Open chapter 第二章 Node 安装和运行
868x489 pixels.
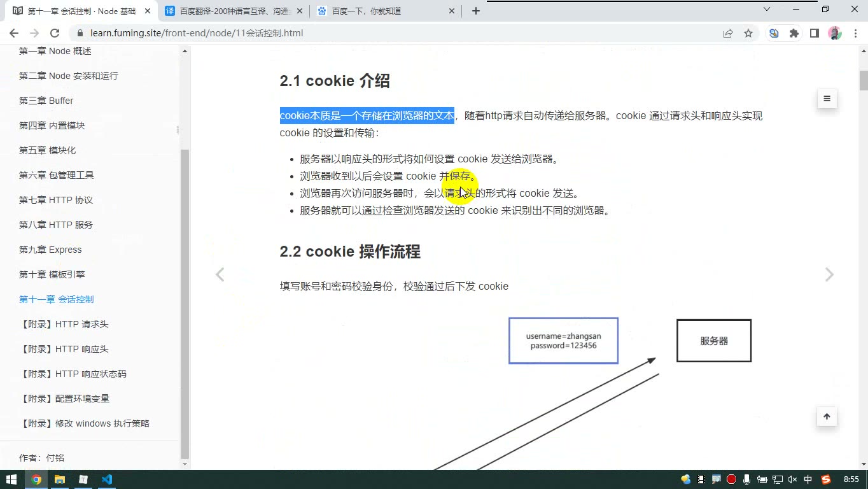69,76
